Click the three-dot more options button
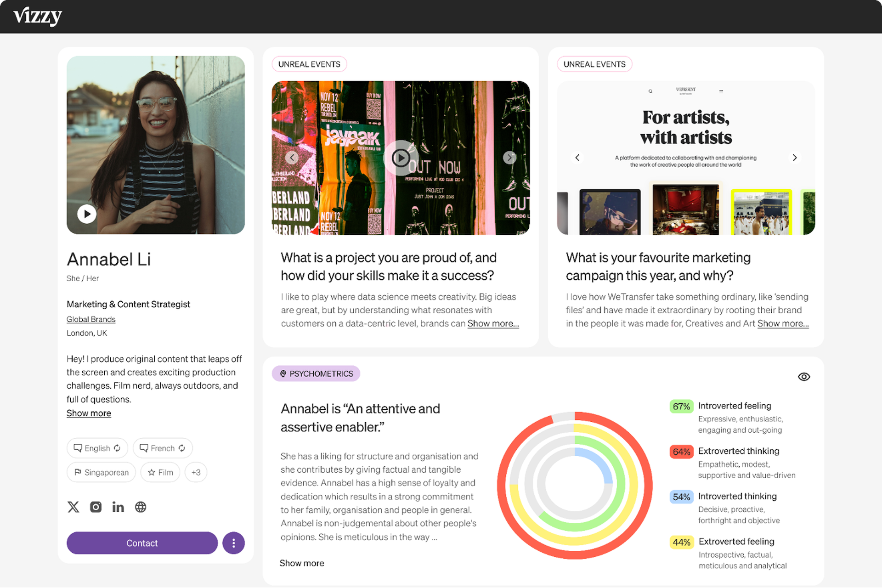This screenshot has width=882, height=588. (233, 543)
